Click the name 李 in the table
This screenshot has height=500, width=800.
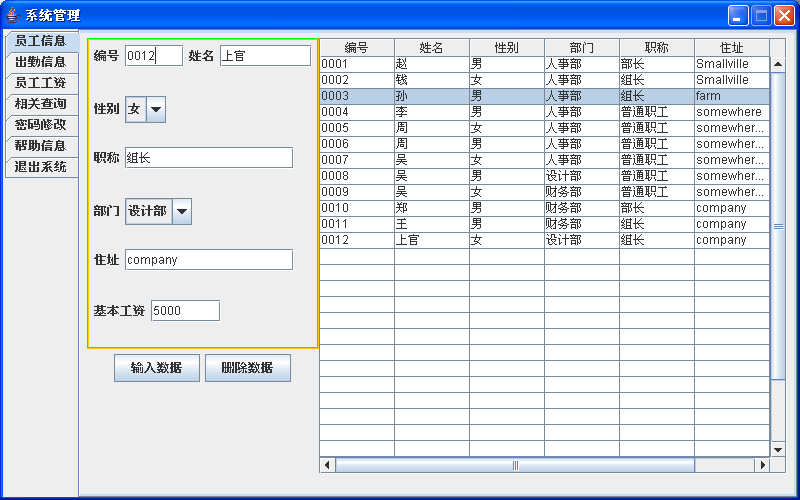(x=432, y=112)
